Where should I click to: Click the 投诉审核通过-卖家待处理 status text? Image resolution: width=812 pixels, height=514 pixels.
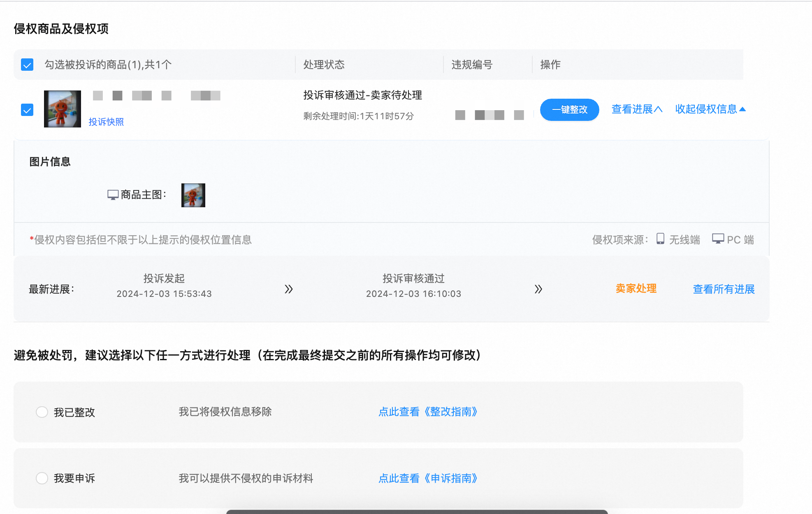pyautogui.click(x=363, y=95)
